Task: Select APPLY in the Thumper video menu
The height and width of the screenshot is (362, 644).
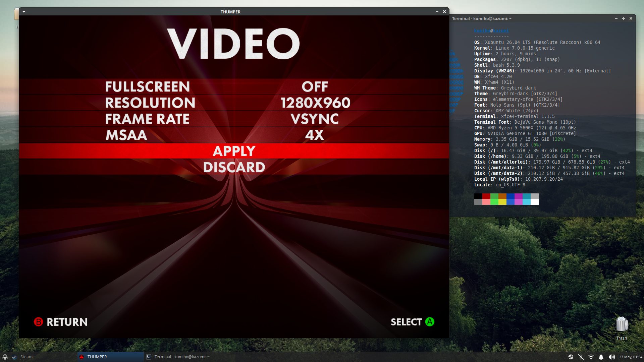Action: point(234,151)
